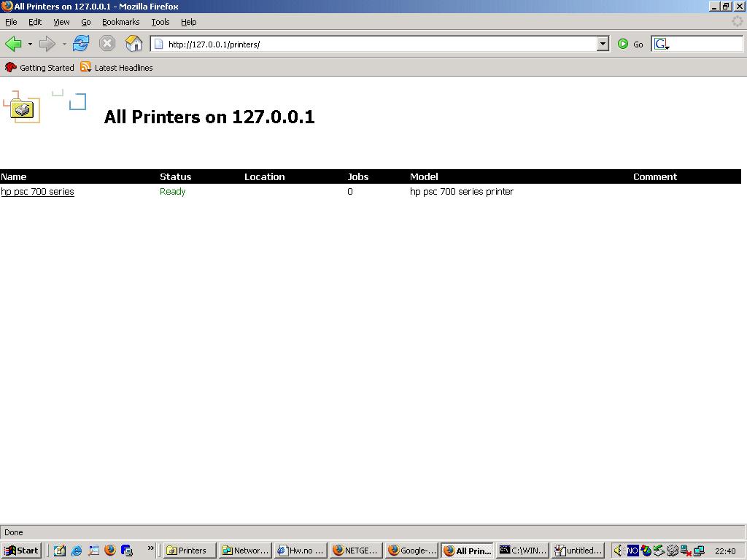Open the Bookmarks menu
Screen dimensions: 747x560
[120, 22]
